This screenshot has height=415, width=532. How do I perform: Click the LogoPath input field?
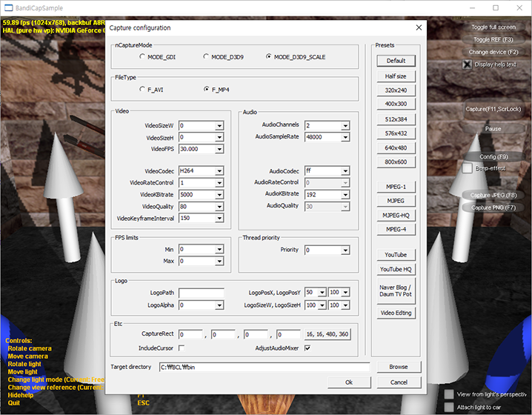(202, 293)
